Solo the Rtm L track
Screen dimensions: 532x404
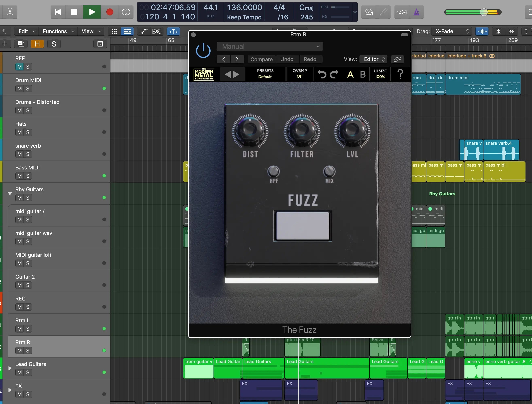coord(28,329)
